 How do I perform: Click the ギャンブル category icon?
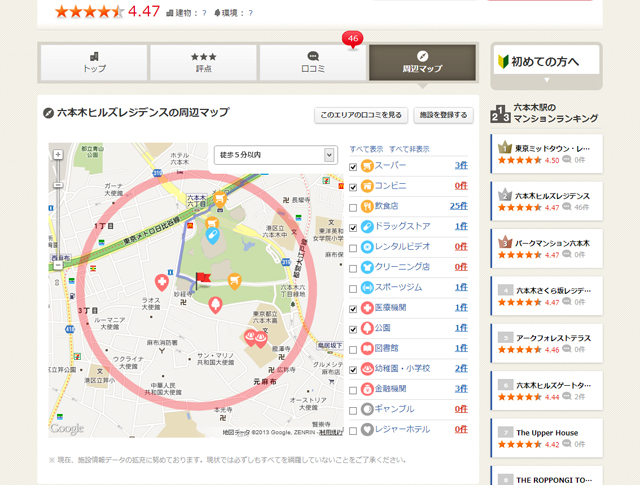pyautogui.click(x=367, y=409)
